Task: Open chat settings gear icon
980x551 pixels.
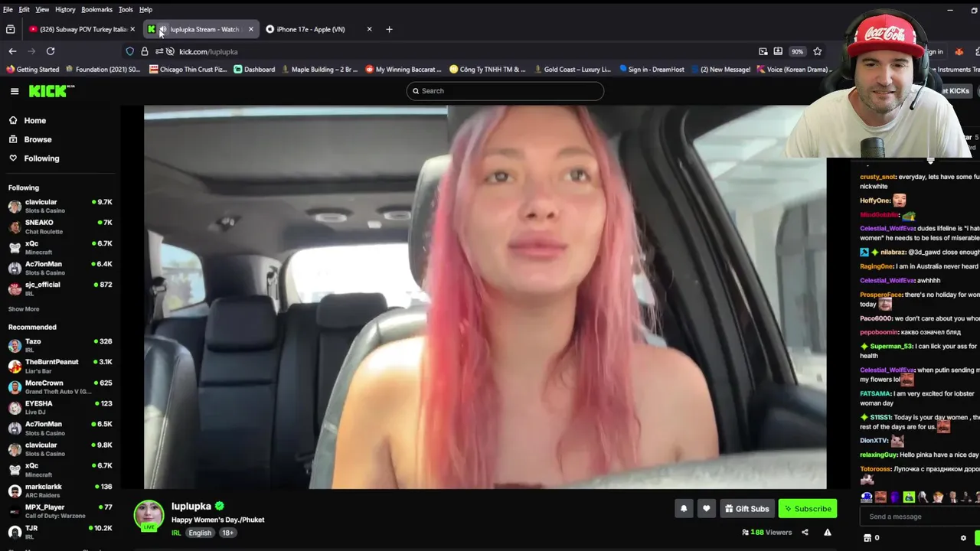Action: click(963, 538)
